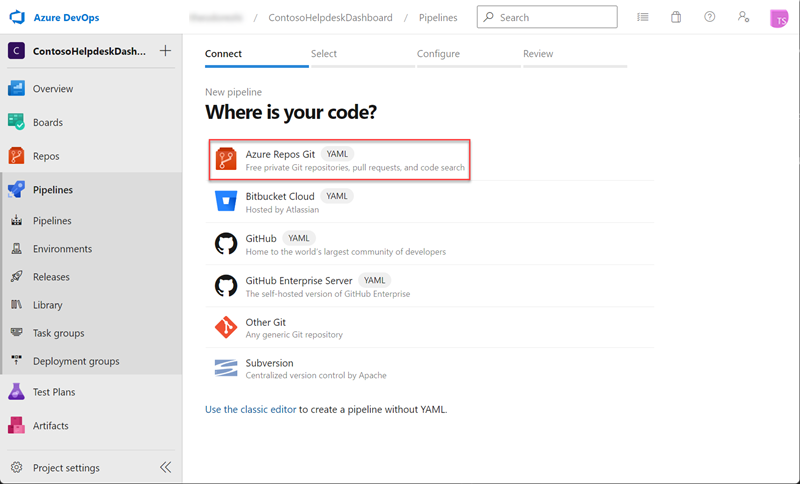Collapse the sidebar with double-chevron
This screenshot has width=800, height=484.
pos(165,467)
